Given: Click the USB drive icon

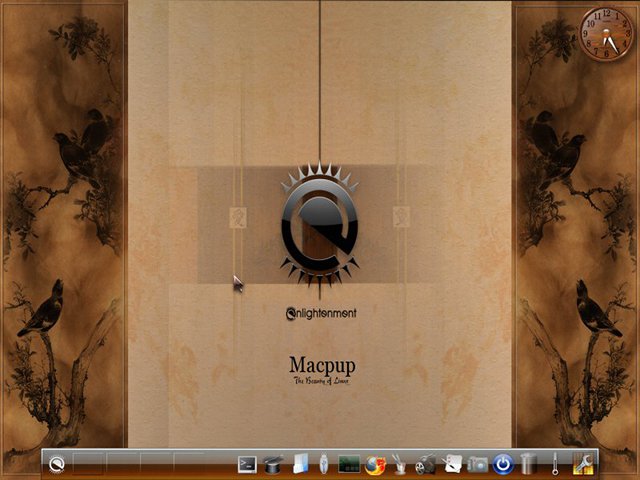Looking at the screenshot, I should 324,464.
